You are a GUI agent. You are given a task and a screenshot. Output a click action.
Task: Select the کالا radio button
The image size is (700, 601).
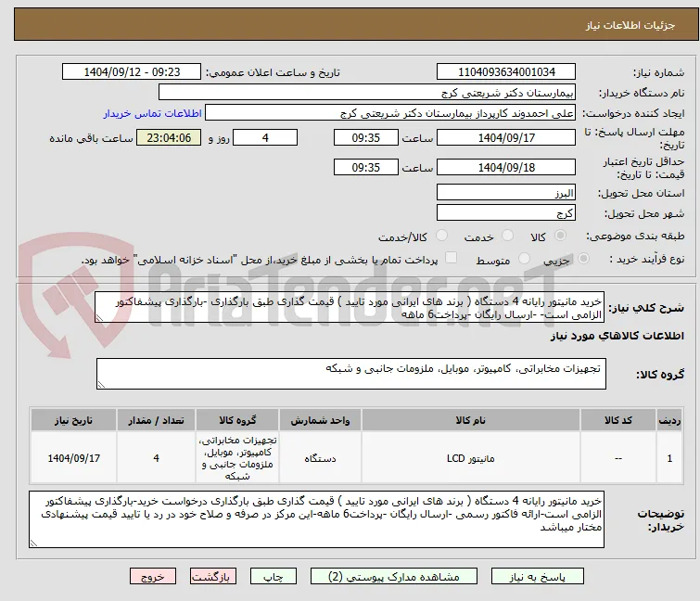(x=560, y=236)
